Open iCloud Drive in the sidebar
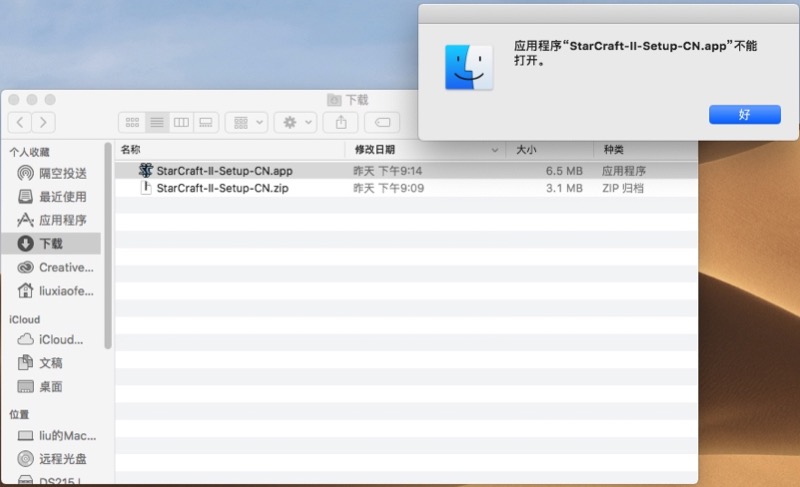800x487 pixels. (52, 340)
